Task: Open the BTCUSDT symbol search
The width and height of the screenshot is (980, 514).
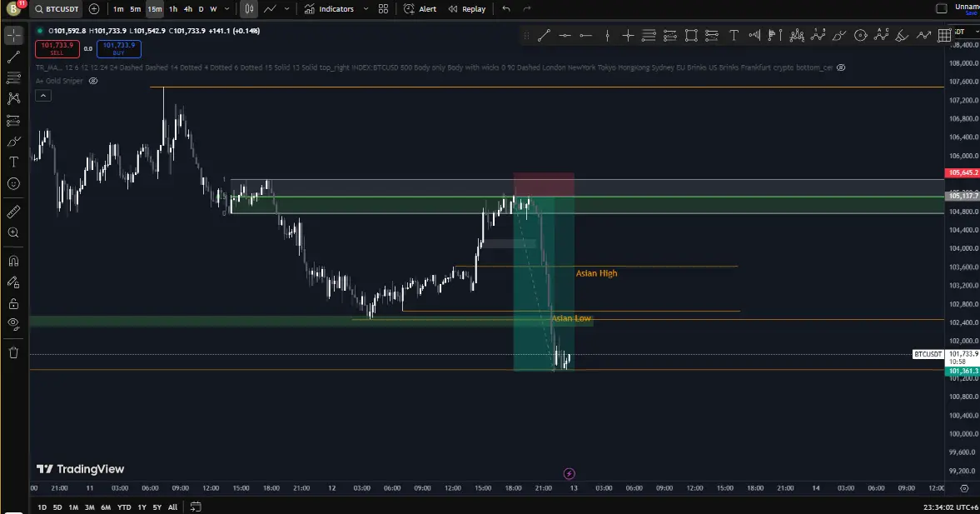Action: [57, 9]
